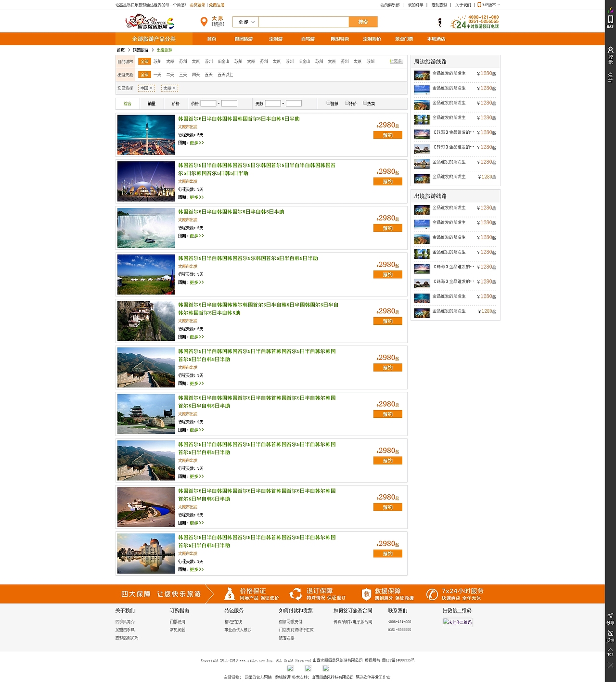This screenshot has width=616, height=682.
Task: Click the 价格保证 money bag icon
Action: [x=230, y=594]
